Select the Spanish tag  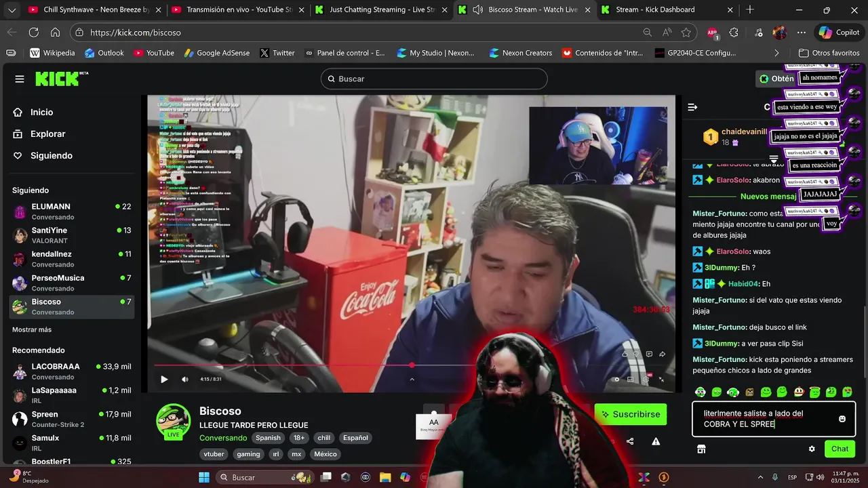click(x=268, y=438)
